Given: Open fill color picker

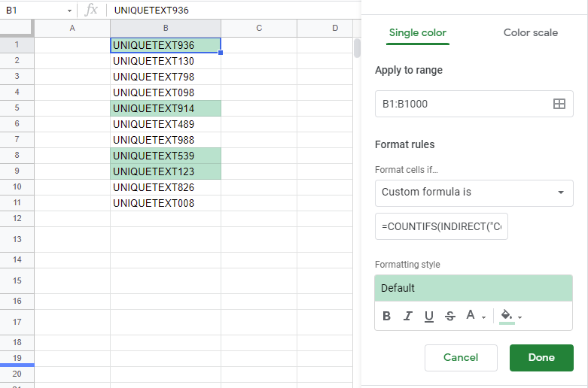Looking at the screenshot, I should pyautogui.click(x=507, y=316).
